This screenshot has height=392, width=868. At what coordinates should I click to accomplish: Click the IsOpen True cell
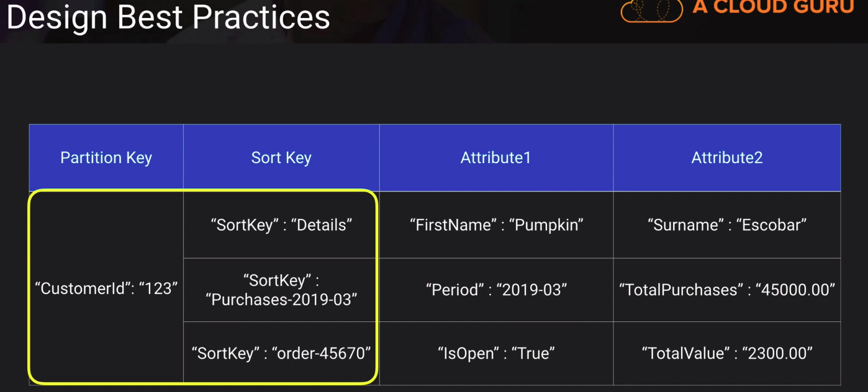(x=495, y=353)
